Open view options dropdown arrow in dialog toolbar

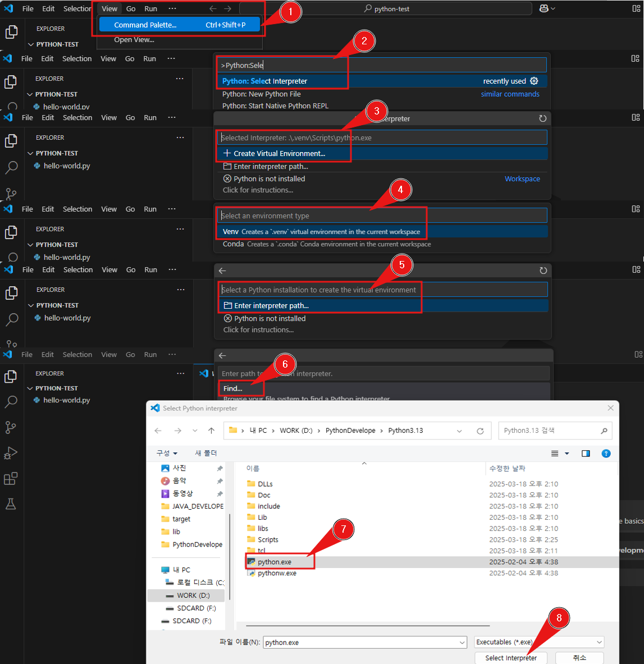pos(567,454)
